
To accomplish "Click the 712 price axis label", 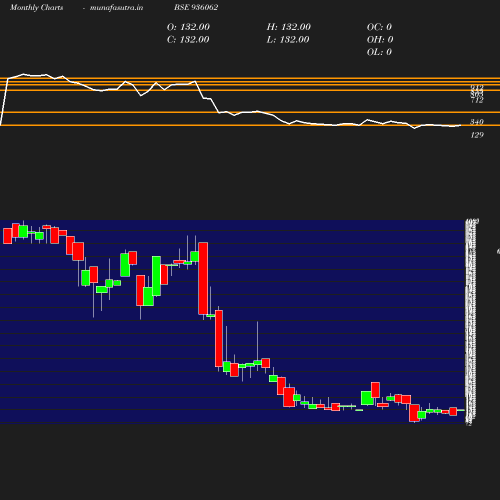I will pos(477,100).
